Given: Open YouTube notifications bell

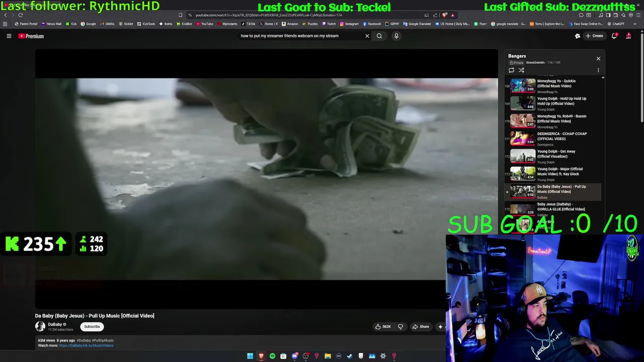Looking at the screenshot, I should (x=614, y=36).
